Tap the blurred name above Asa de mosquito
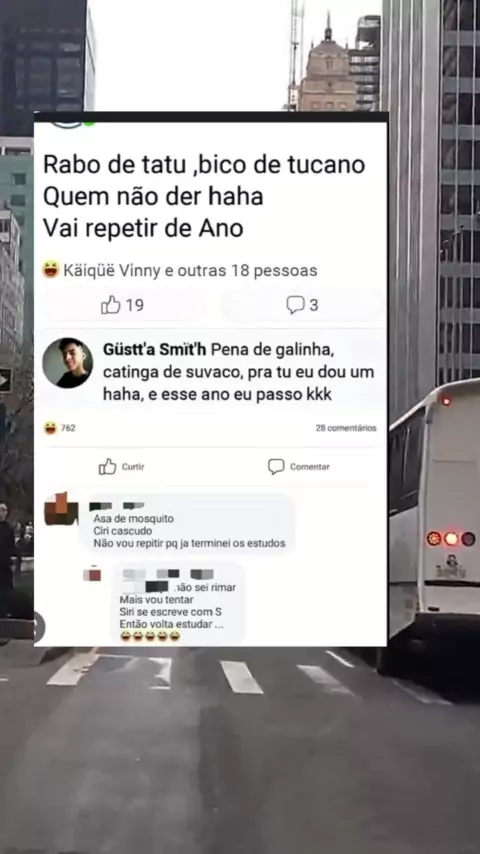The height and width of the screenshot is (854, 480). point(117,507)
